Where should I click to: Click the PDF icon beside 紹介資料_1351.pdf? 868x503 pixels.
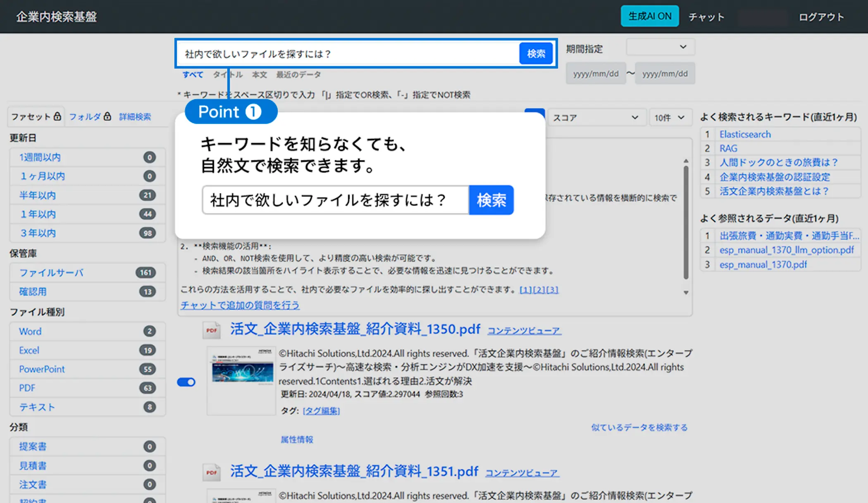[212, 472]
